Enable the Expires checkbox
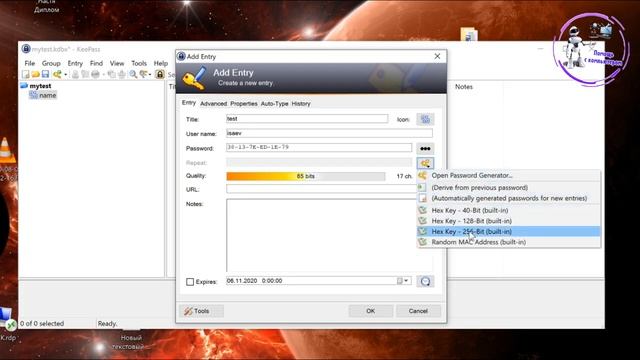The image size is (640, 360). click(190, 282)
